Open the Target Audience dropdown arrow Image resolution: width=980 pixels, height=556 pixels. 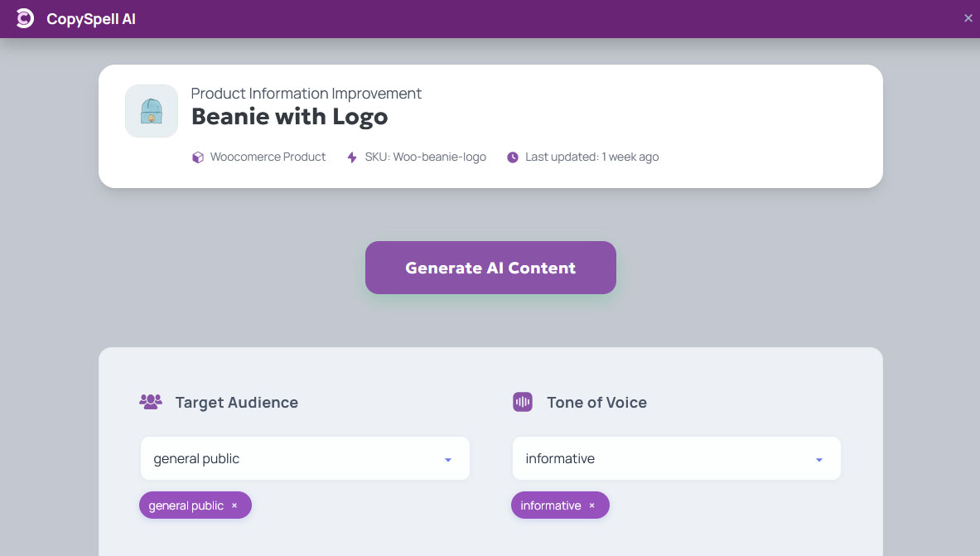(448, 460)
